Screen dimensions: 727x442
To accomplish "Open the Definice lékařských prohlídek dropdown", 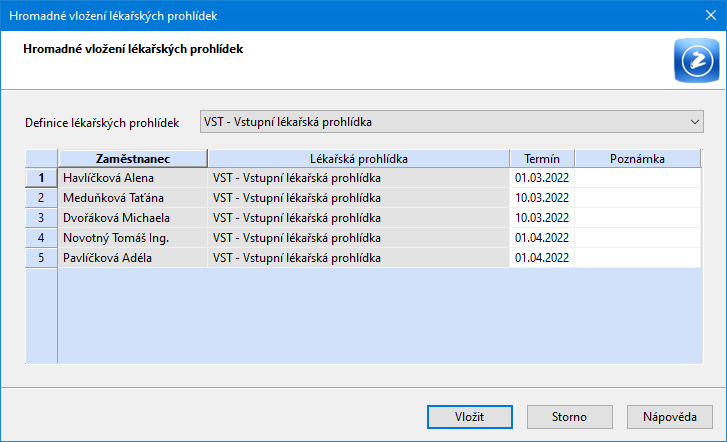I will 452,122.
